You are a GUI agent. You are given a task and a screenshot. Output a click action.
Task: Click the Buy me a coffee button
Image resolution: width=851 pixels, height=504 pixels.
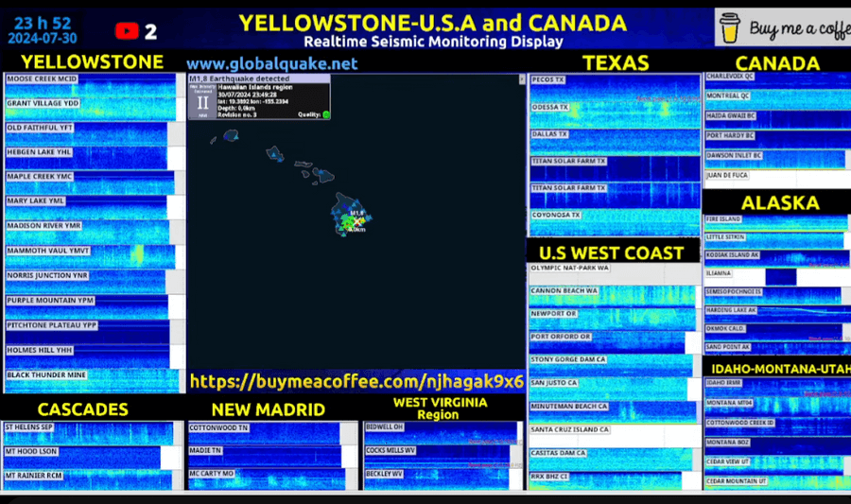[x=783, y=27]
